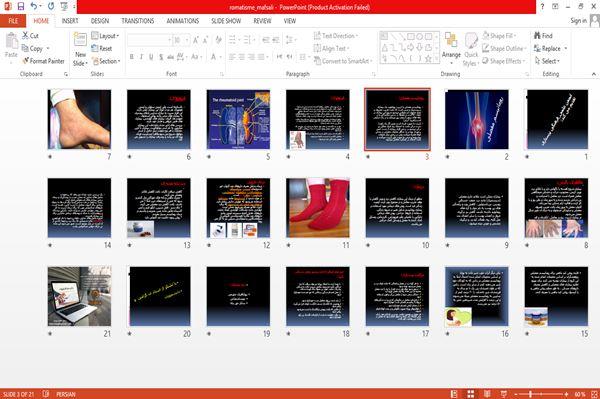The width and height of the screenshot is (600, 399).
Task: Switch to the ANIMATIONS tab
Action: (183, 21)
